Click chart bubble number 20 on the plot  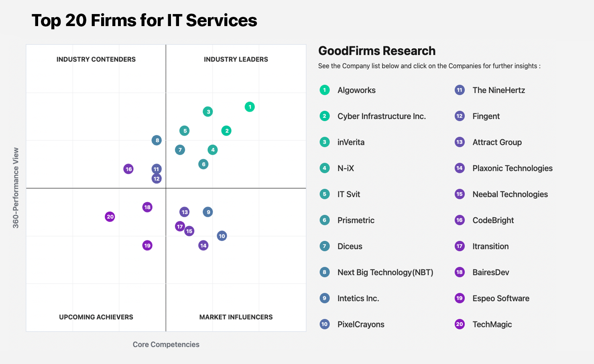click(x=110, y=217)
